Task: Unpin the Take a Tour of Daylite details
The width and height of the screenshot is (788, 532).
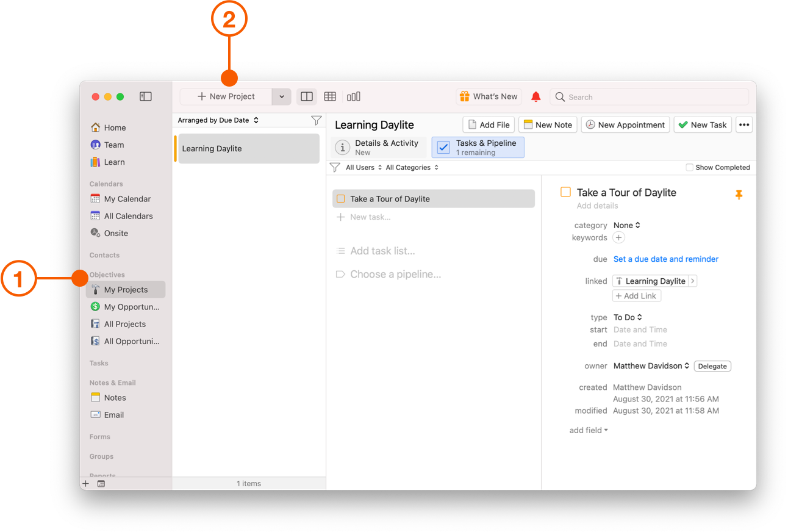Action: [739, 194]
